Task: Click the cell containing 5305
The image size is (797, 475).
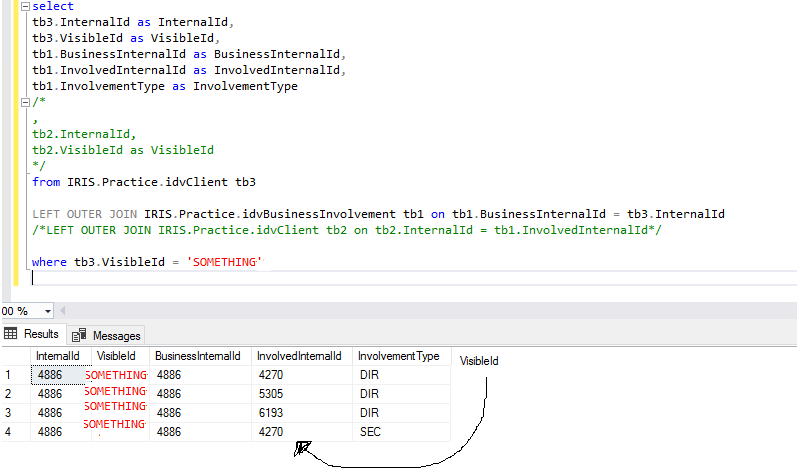Action: point(300,394)
